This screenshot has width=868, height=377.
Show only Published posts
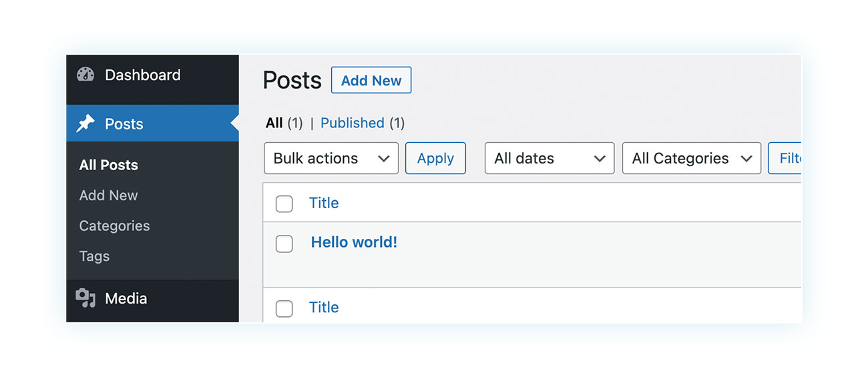353,123
